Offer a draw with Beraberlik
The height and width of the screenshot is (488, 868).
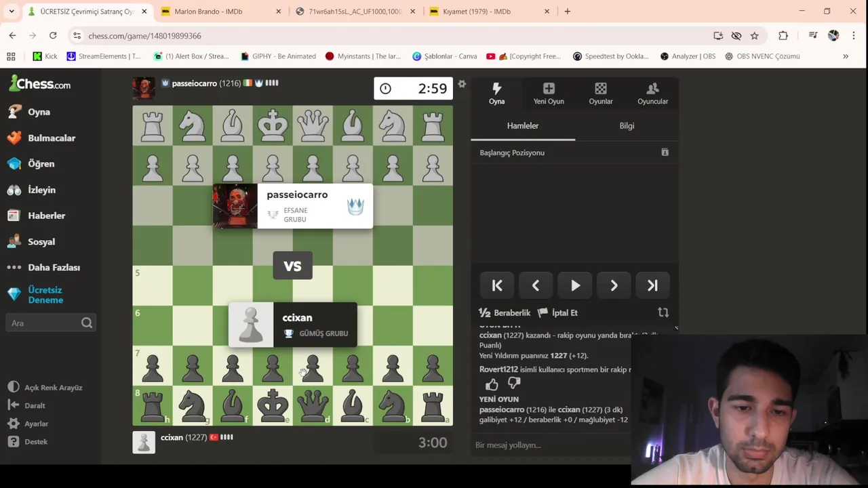click(x=505, y=312)
